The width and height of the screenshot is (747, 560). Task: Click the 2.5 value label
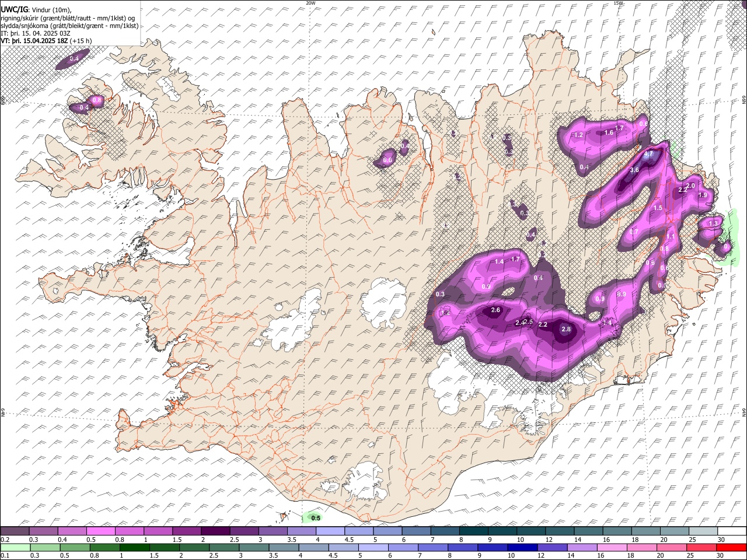pyautogui.click(x=529, y=321)
